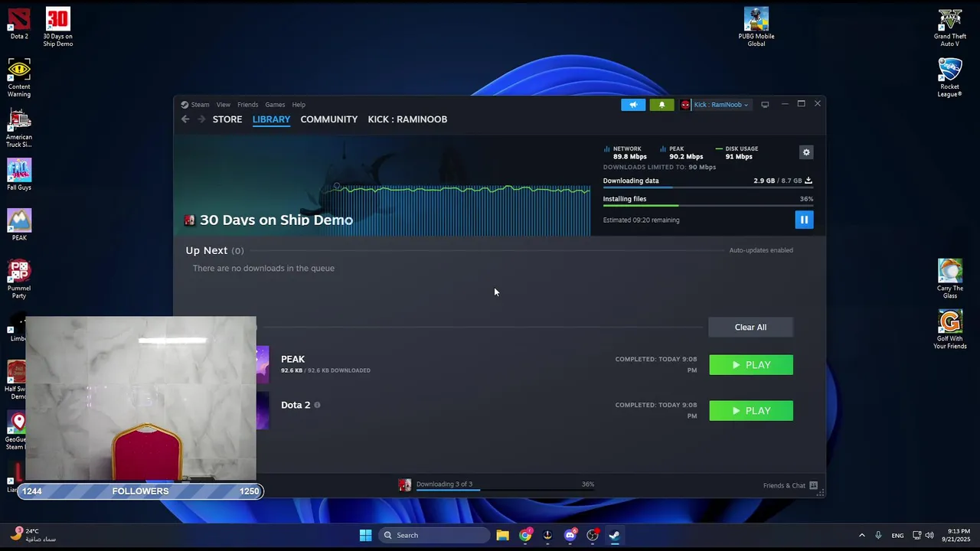
Task: Click the Dota 2 title in completed list
Action: [x=296, y=405]
